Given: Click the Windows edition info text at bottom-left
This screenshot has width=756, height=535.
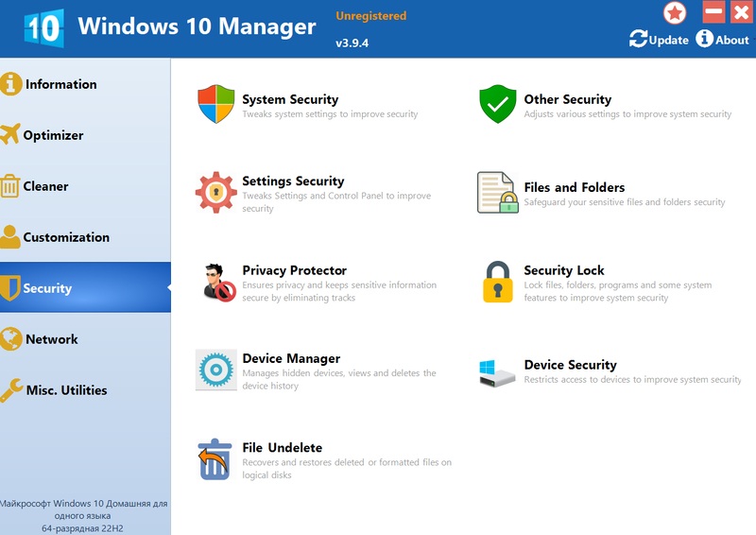Looking at the screenshot, I should [83, 516].
